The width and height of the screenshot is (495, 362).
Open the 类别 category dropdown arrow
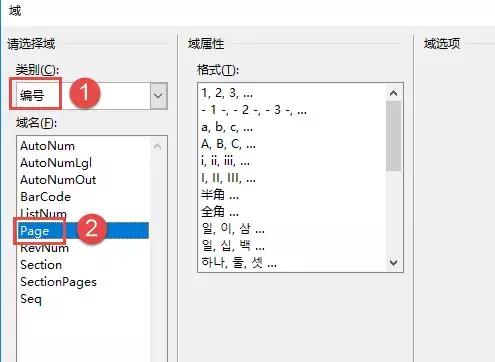[x=158, y=96]
